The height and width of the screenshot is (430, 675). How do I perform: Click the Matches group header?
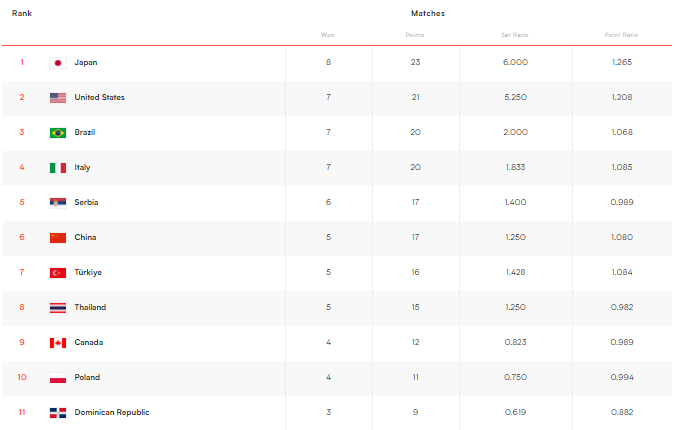(428, 14)
